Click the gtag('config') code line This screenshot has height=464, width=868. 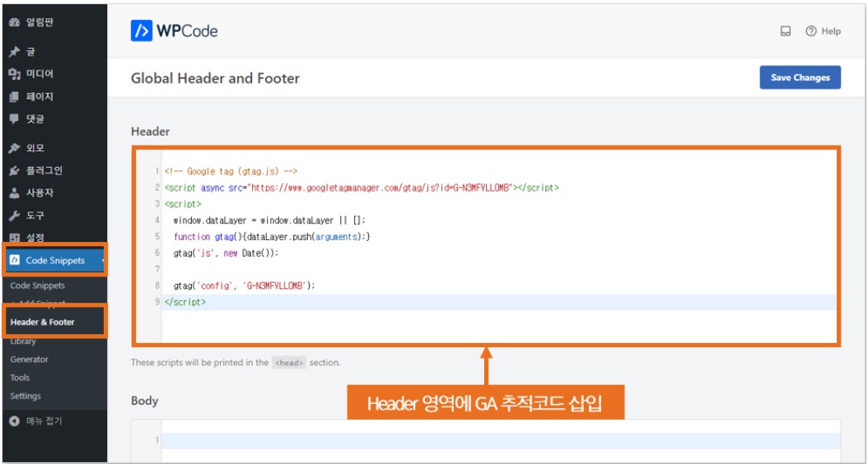[244, 286]
